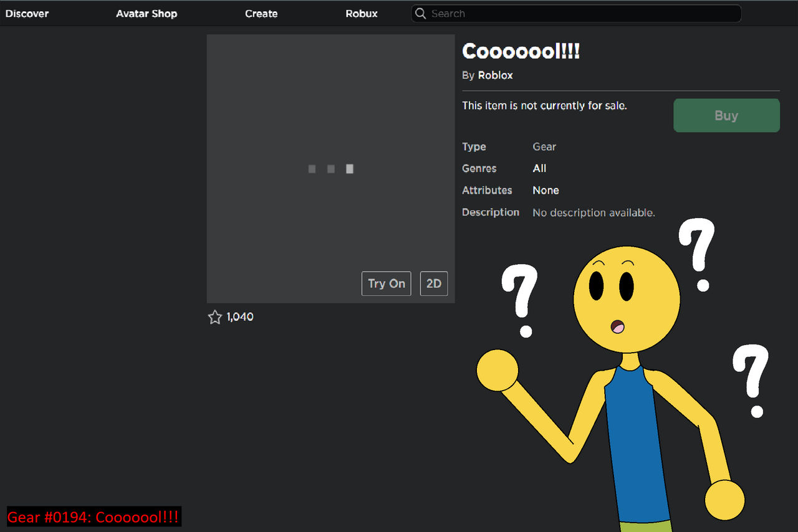Click the Genres label
The image size is (798, 532).
(x=479, y=169)
